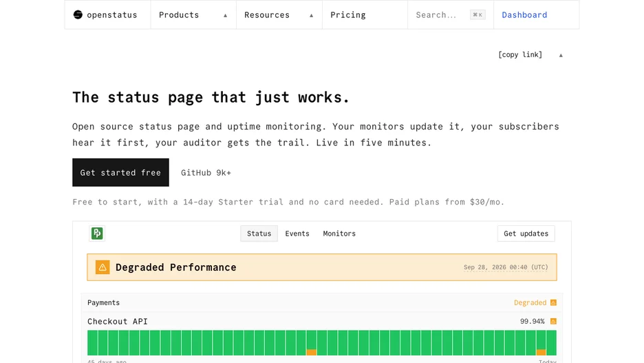Click the Degraded Performance warning triangle icon
Image resolution: width=644 pixels, height=363 pixels.
(x=103, y=267)
